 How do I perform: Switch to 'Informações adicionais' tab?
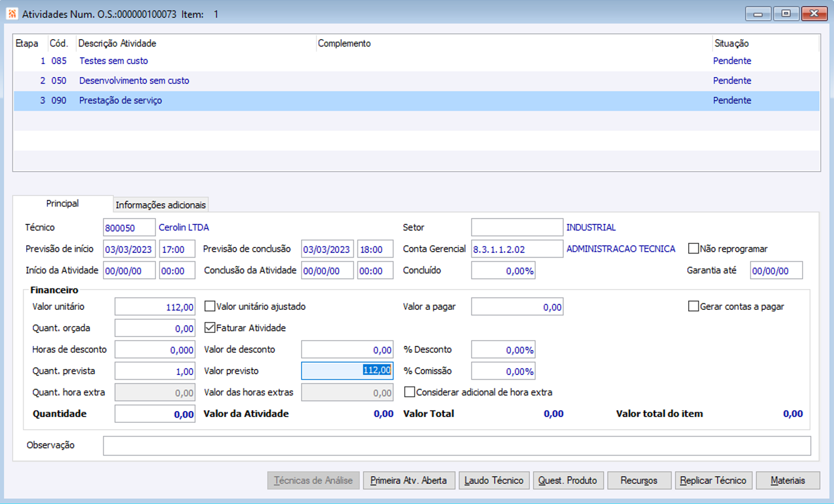click(x=160, y=205)
